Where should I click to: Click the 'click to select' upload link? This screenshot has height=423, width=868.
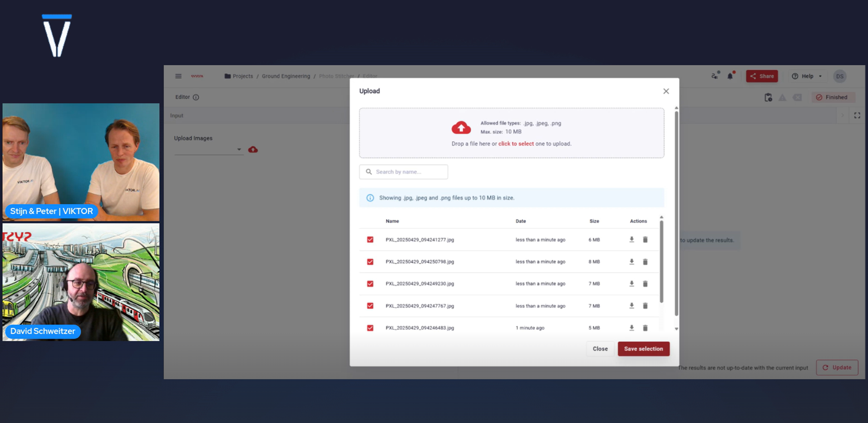click(516, 144)
